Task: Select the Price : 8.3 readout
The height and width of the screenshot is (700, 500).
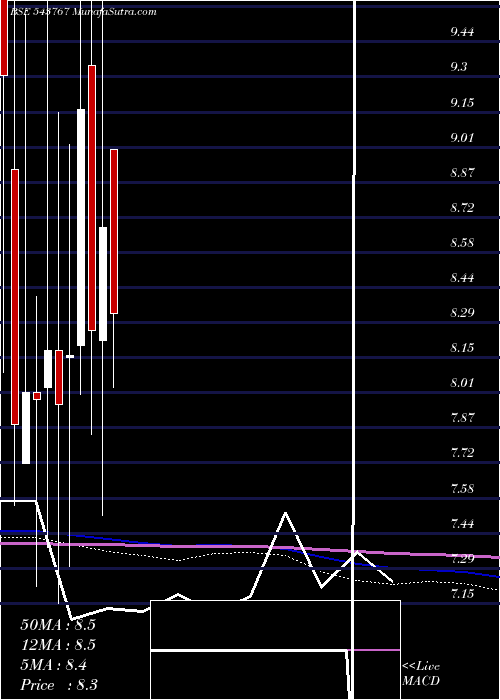Action: (59, 685)
